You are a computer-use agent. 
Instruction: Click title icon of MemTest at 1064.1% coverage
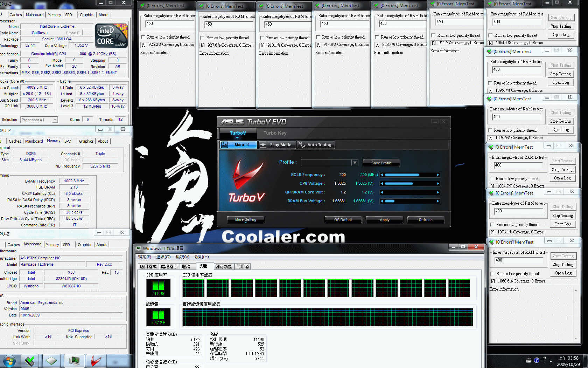pyautogui.click(x=489, y=4)
